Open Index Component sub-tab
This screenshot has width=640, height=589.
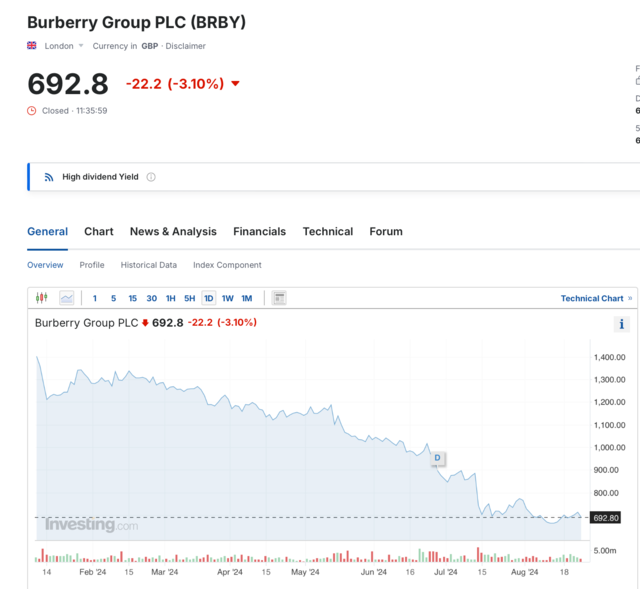[x=227, y=265]
